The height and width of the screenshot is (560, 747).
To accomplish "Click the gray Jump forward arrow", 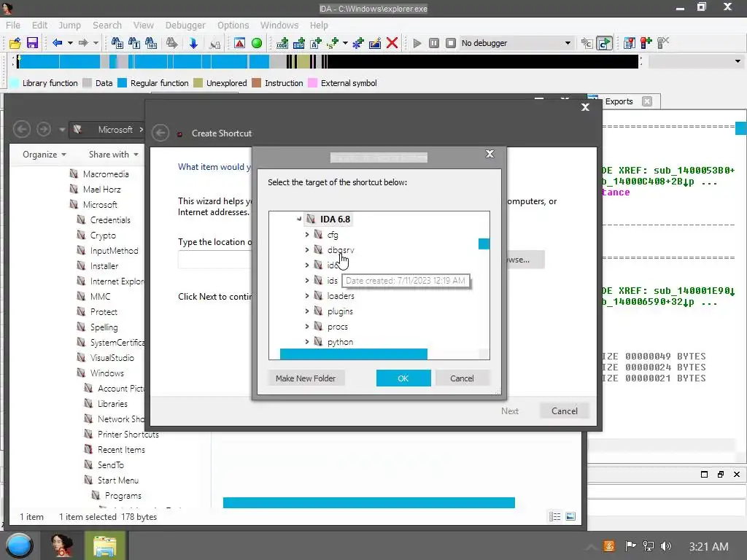I will pos(83,43).
